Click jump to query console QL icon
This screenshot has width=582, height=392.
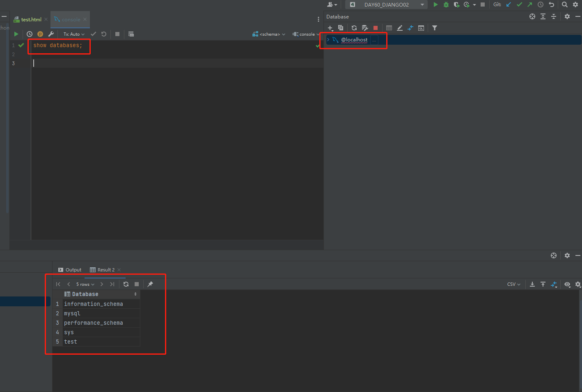(421, 28)
